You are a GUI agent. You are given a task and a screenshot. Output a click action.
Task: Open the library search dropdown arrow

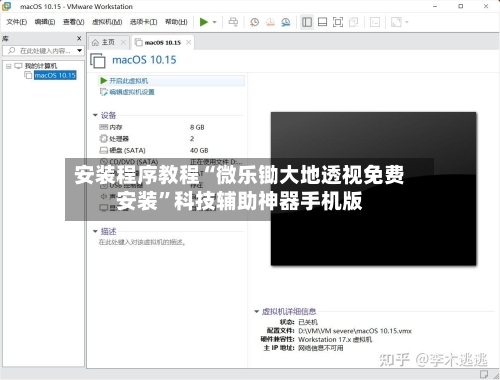click(79, 51)
